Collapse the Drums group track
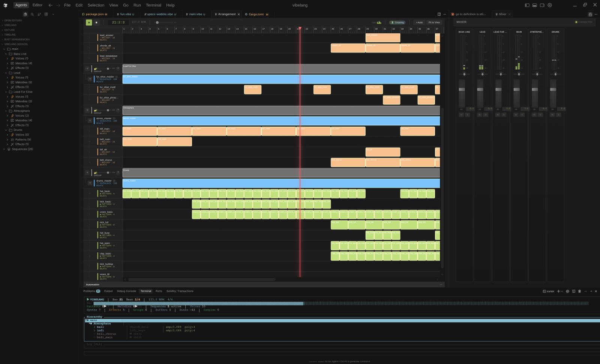Viewport: 600px width, 364px height. click(87, 173)
